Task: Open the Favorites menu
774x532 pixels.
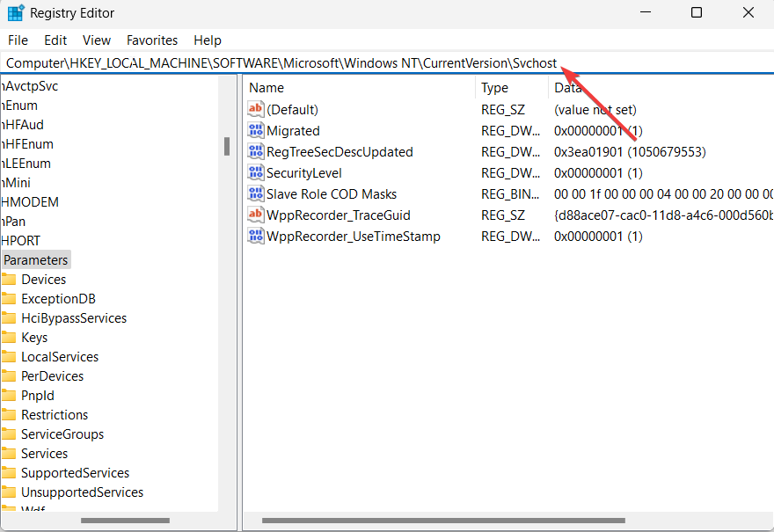Action: (x=152, y=40)
